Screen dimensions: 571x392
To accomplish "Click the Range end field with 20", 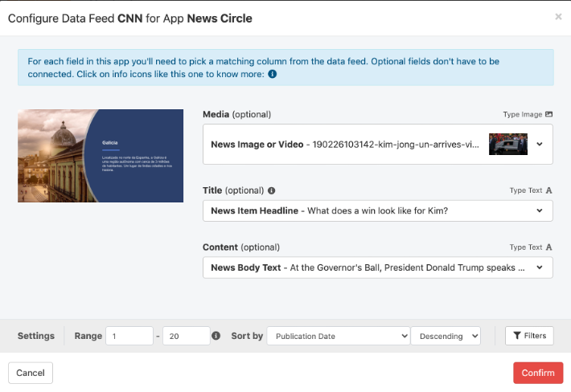I will [186, 336].
